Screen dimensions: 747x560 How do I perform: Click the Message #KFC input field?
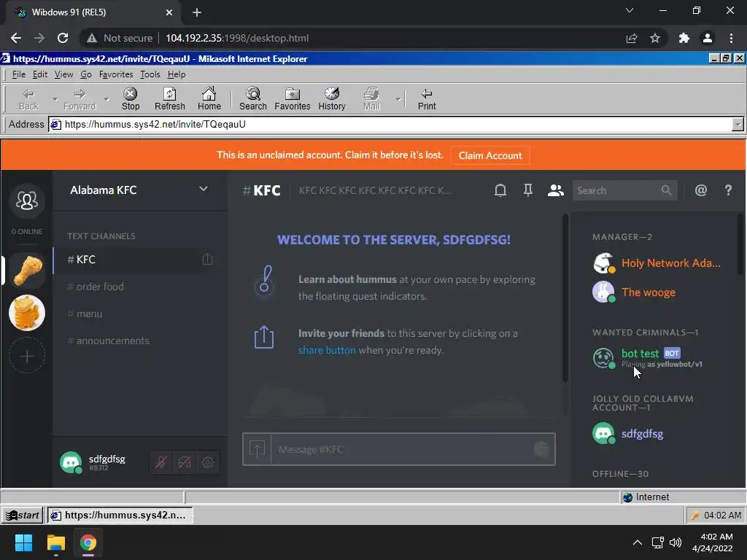click(x=400, y=449)
